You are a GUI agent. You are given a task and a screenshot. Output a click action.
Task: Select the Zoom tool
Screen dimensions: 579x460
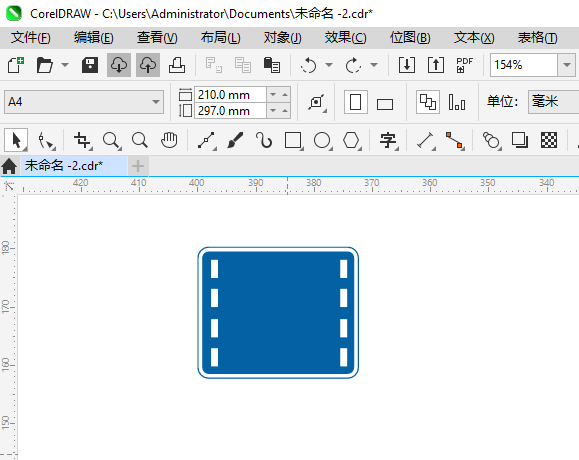(112, 141)
